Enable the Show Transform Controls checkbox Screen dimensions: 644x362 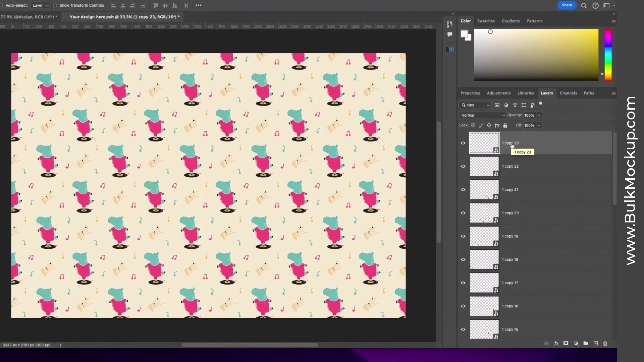tap(55, 5)
